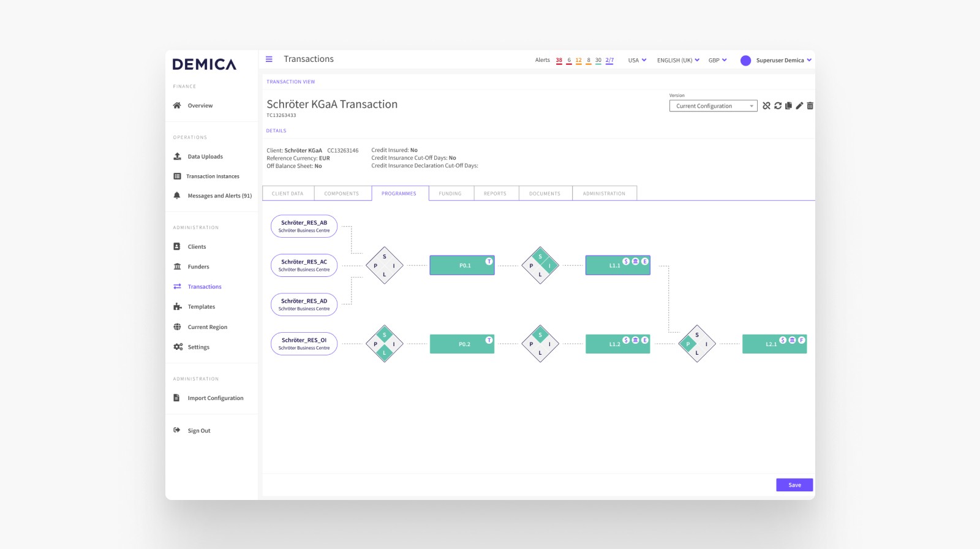The image size is (980, 549).
Task: Click the unlink icon beside Version dropdown
Action: click(766, 106)
